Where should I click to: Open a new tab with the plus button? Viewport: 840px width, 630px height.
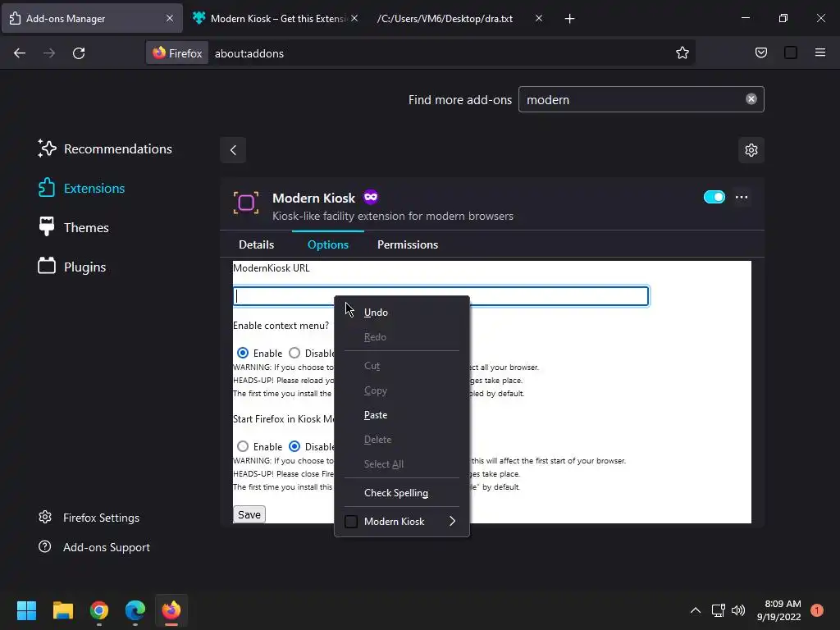tap(569, 19)
